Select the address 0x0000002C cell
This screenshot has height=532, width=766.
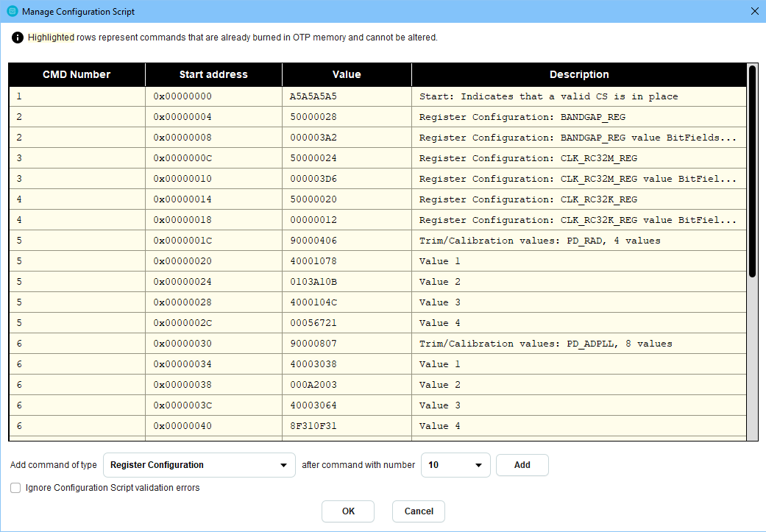click(213, 322)
